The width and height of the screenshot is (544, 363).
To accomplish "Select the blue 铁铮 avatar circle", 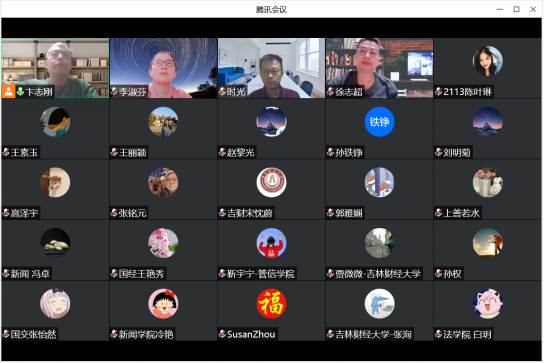I will [380, 122].
